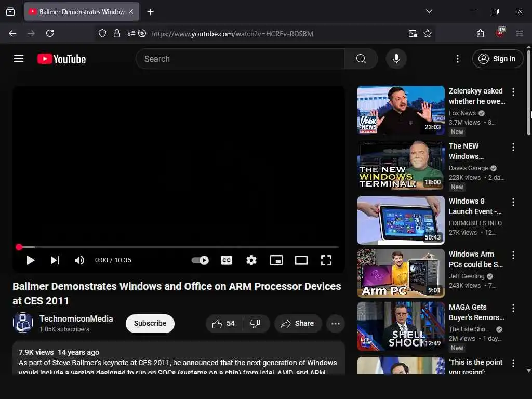Expand the video description box
532x399 pixels.
pyautogui.click(x=179, y=358)
